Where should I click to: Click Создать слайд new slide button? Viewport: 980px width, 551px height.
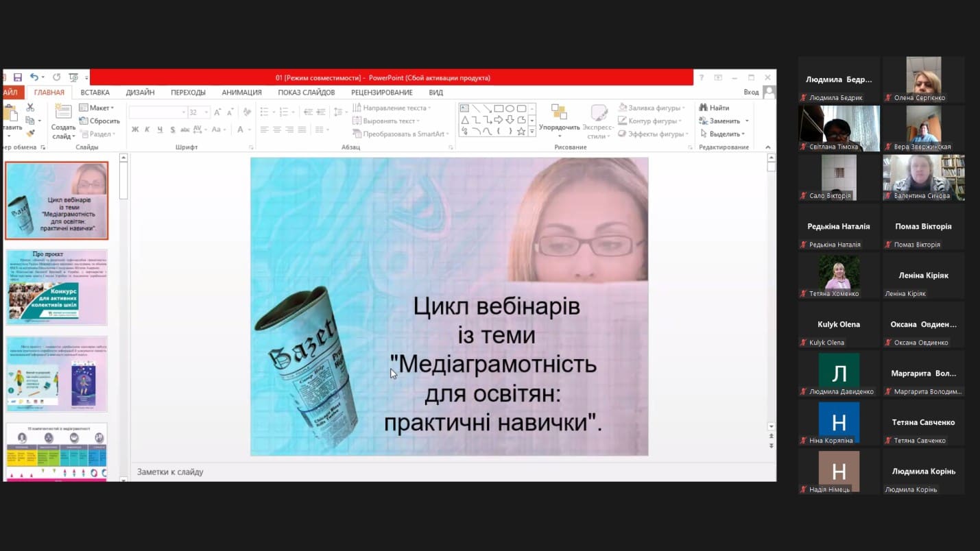tap(63, 121)
